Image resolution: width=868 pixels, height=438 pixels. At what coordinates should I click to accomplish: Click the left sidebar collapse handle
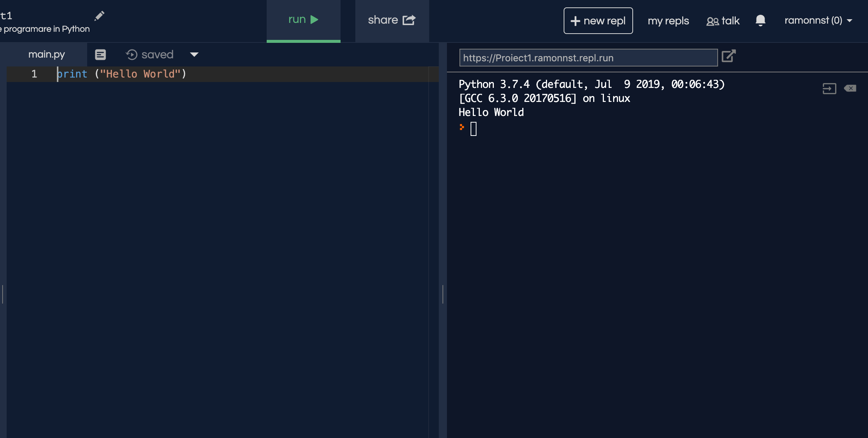point(3,294)
